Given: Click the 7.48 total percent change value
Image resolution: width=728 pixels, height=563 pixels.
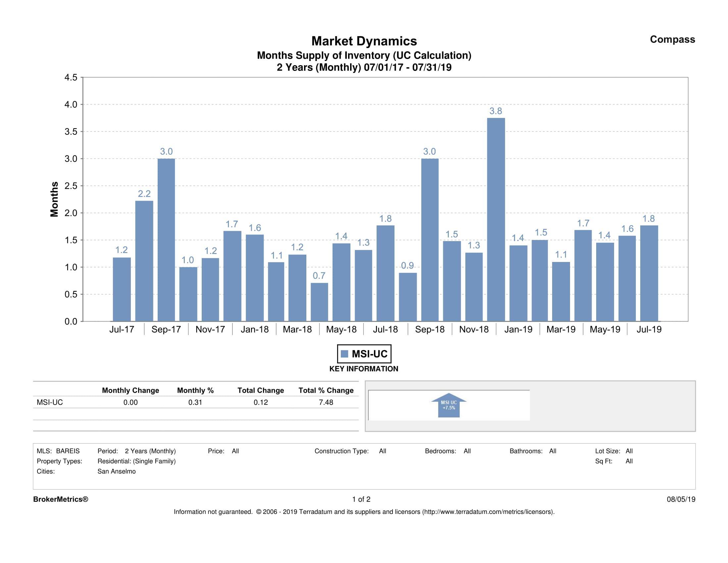Looking at the screenshot, I should coord(326,402).
